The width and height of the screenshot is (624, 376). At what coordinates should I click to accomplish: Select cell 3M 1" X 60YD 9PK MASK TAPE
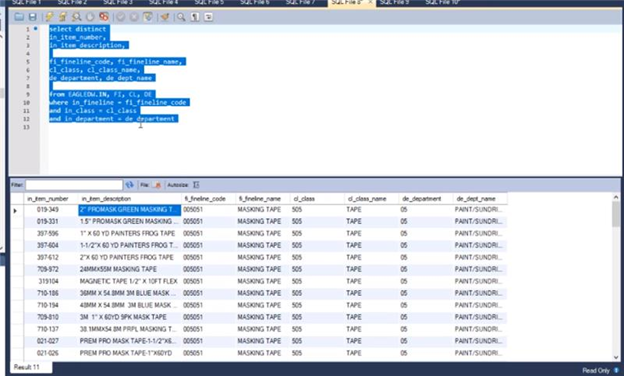[123, 317]
